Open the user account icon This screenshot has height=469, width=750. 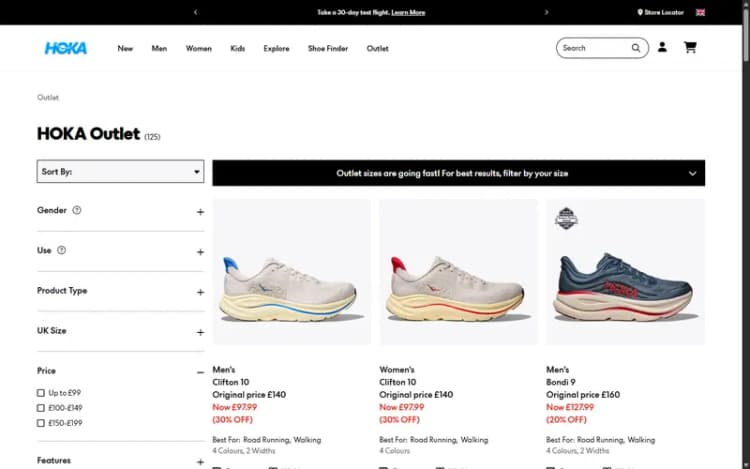click(x=662, y=47)
